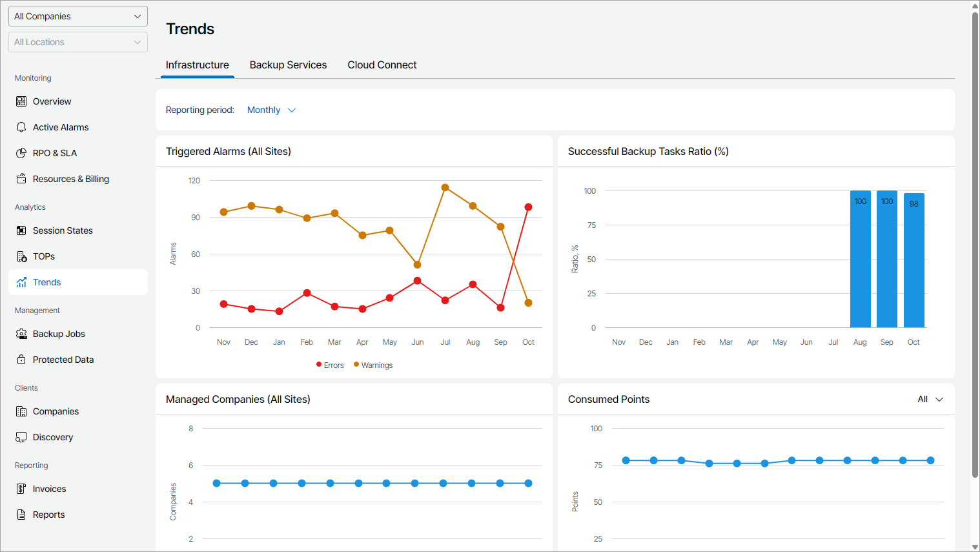Open the Monthly reporting period dropdown
The image size is (980, 552).
coord(271,110)
